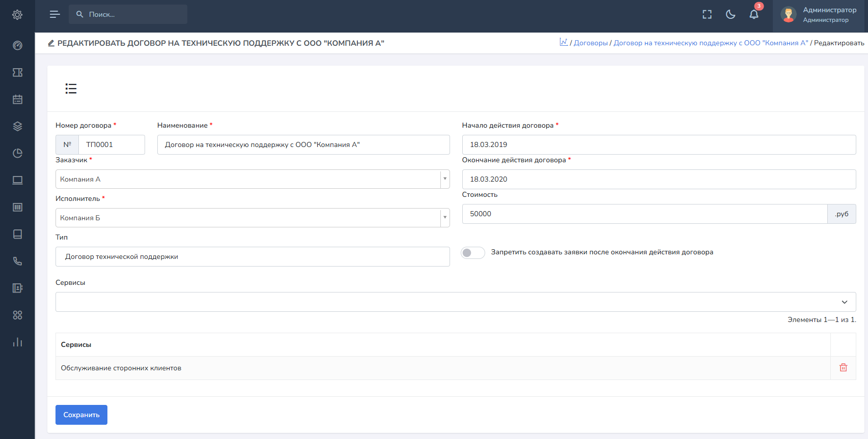Open the settings gear in sidebar
The width and height of the screenshot is (868, 439).
(x=17, y=15)
